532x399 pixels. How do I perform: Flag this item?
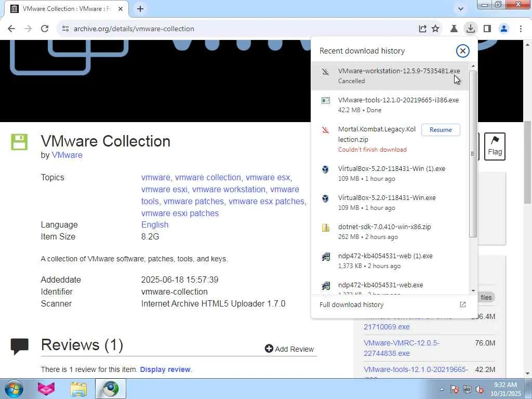[x=495, y=146]
